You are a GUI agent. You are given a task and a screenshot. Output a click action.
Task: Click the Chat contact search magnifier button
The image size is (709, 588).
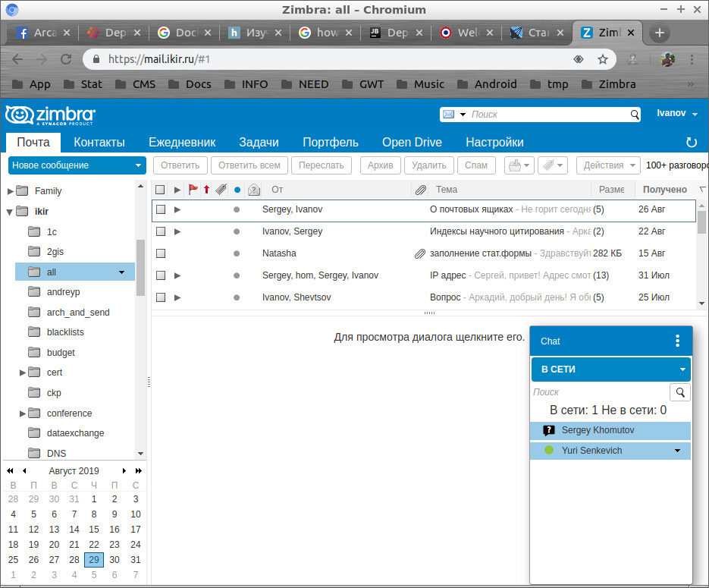click(x=680, y=392)
